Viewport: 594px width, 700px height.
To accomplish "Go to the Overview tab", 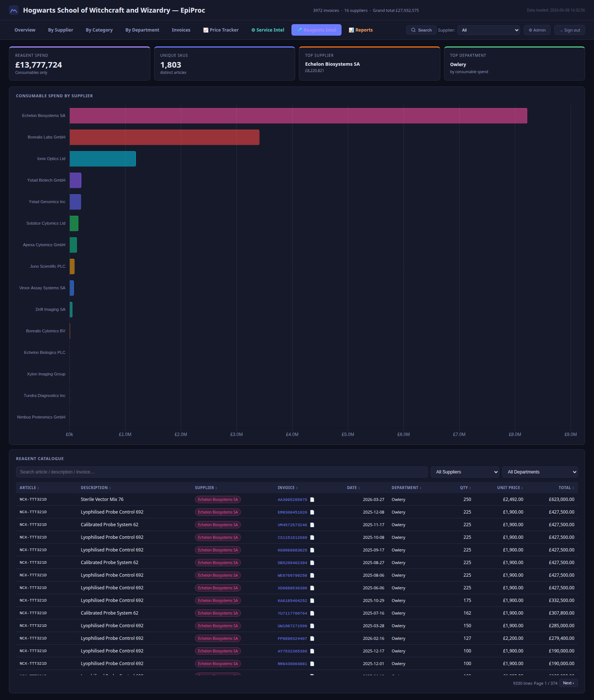I will [x=25, y=30].
